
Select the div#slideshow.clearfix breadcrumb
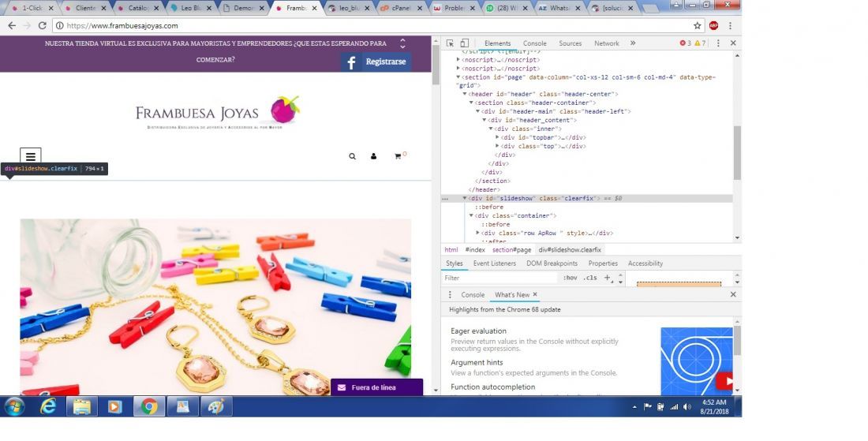[x=571, y=250]
